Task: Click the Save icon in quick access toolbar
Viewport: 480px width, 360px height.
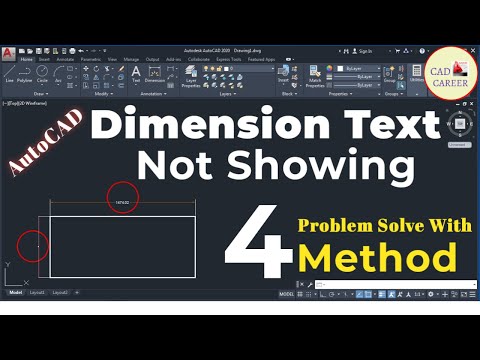Action: pos(39,51)
